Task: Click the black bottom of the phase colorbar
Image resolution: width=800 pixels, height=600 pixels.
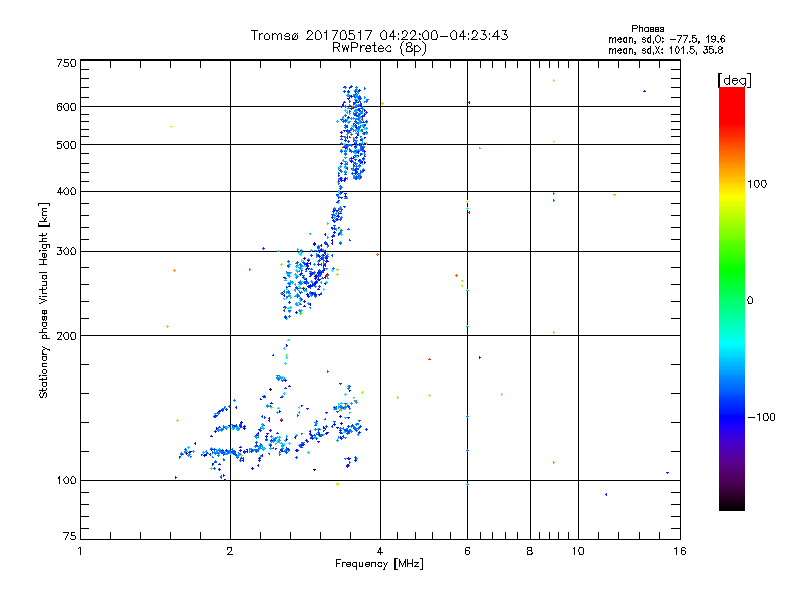Action: click(732, 503)
